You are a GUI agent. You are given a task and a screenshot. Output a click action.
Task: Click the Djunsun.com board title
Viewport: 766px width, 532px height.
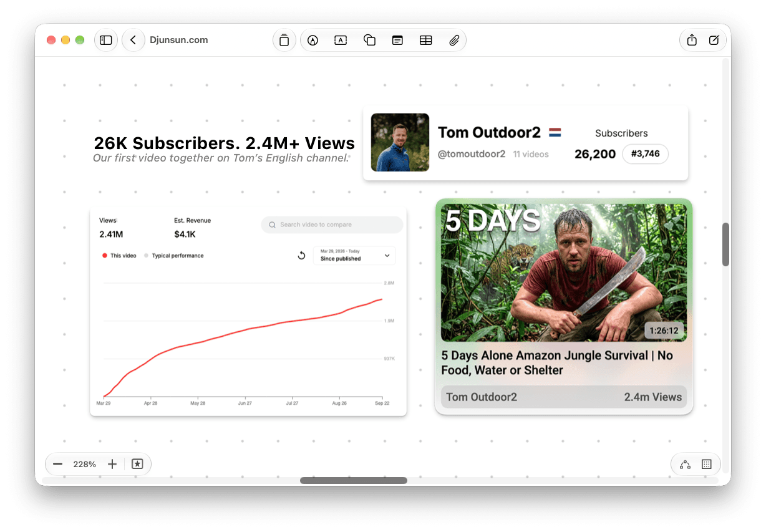[x=179, y=40]
